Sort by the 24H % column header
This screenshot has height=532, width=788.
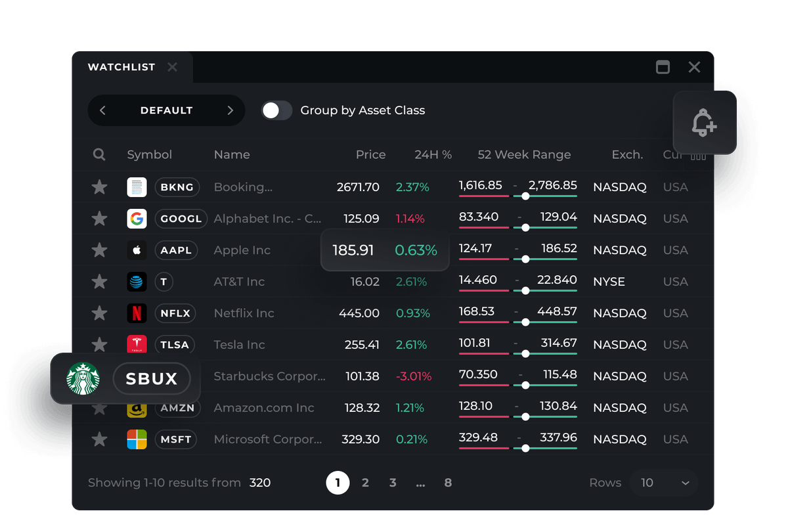433,155
